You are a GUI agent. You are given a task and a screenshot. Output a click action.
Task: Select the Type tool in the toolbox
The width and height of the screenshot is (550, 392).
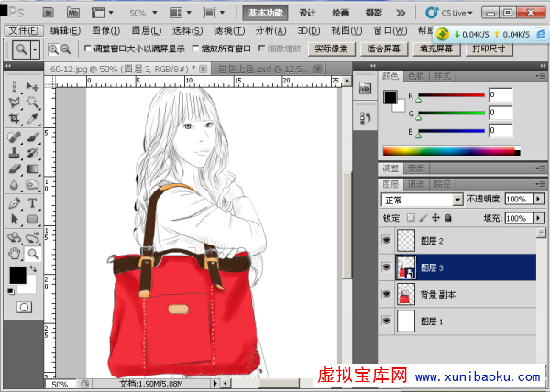(33, 203)
